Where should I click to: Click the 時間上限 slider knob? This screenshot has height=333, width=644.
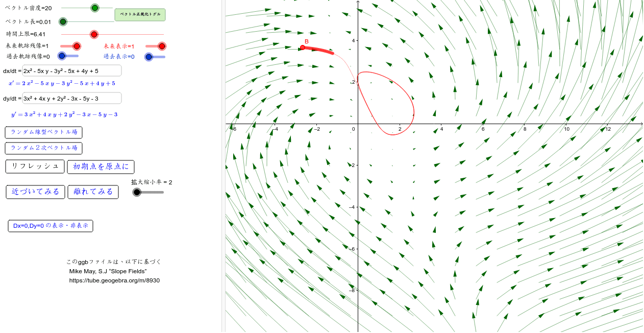click(94, 34)
